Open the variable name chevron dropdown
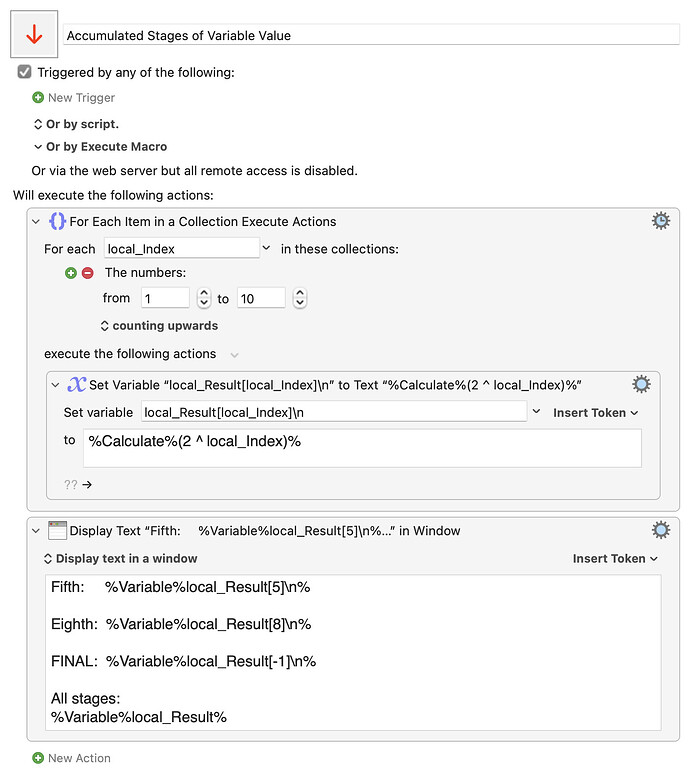The width and height of the screenshot is (690, 774). (537, 412)
